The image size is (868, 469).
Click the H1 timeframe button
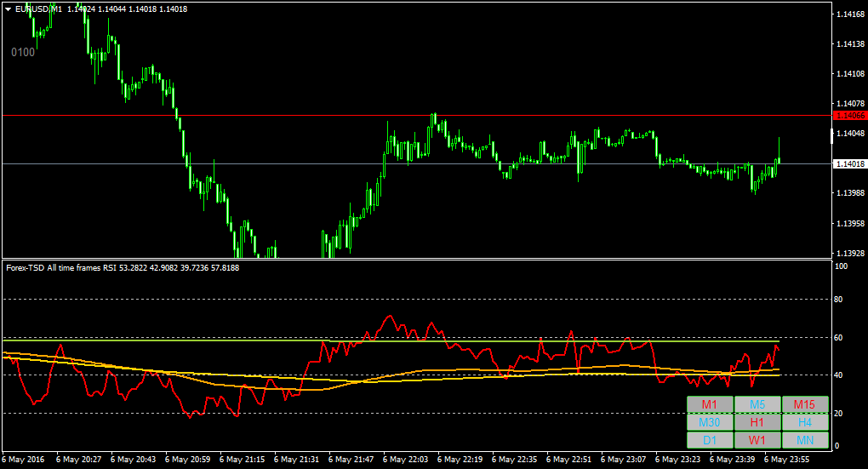pos(757,422)
